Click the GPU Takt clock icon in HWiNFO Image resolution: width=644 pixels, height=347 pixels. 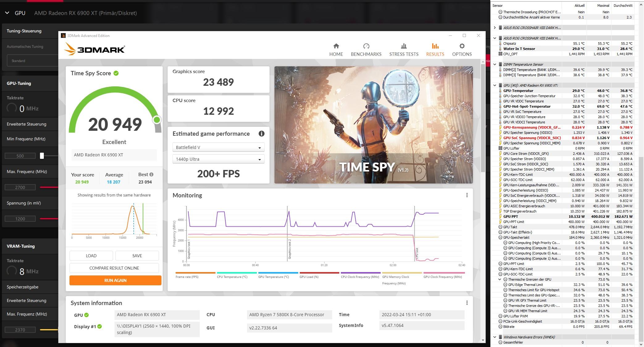[500, 227]
